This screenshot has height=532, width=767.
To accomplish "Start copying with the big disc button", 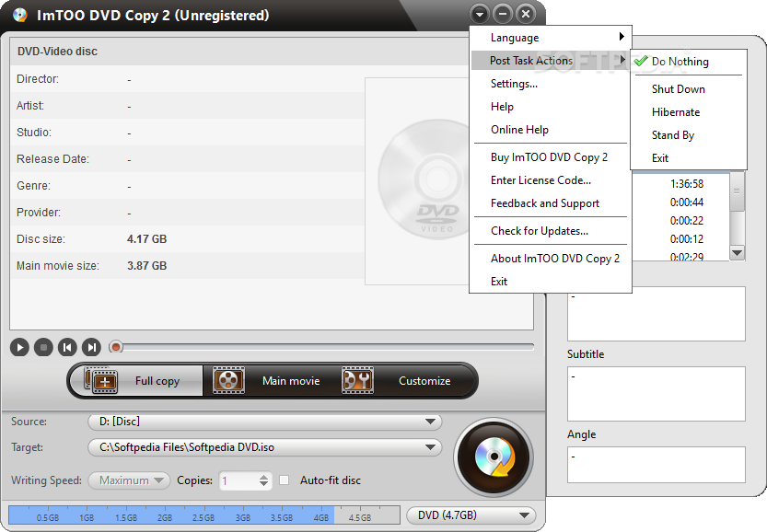I will [x=494, y=458].
